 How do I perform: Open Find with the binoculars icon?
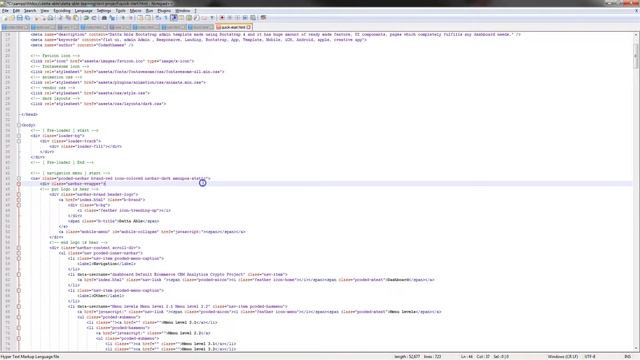click(x=104, y=18)
